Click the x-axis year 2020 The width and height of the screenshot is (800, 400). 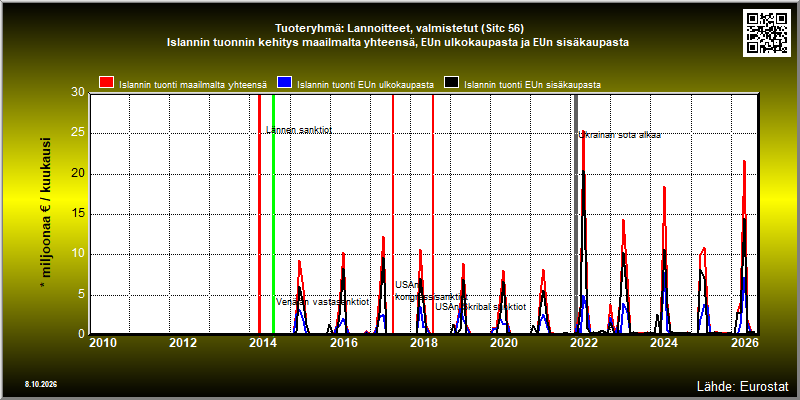504,342
